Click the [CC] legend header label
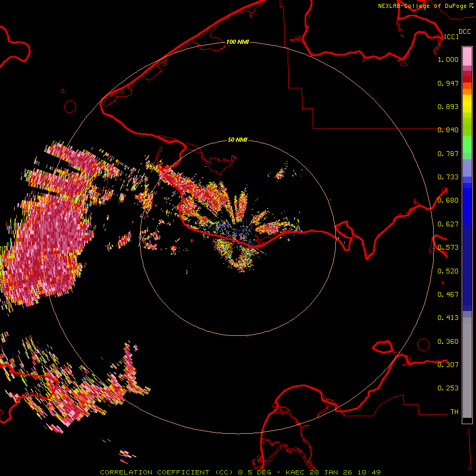The width and height of the screenshot is (476, 476). click(451, 36)
